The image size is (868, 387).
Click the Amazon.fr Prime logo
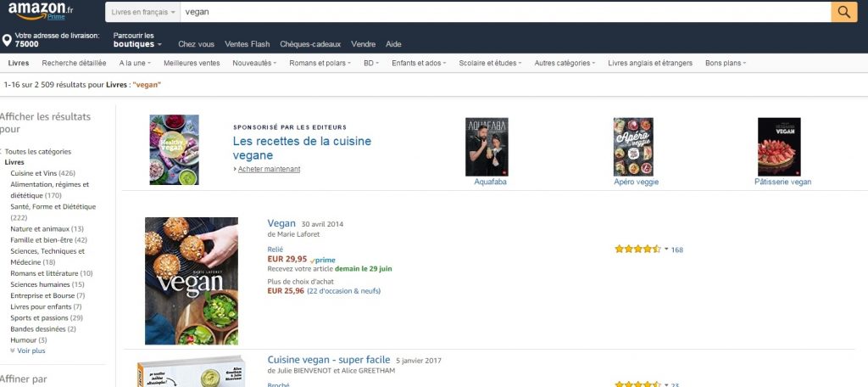point(41,12)
